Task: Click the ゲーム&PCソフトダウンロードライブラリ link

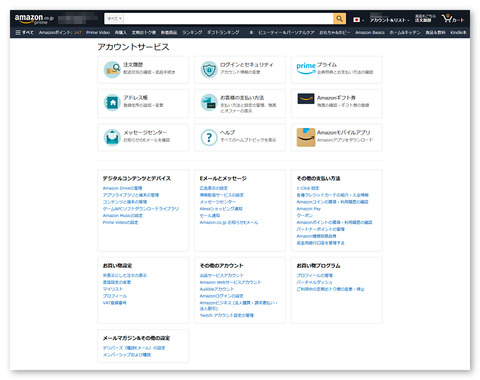Action: pos(141,209)
